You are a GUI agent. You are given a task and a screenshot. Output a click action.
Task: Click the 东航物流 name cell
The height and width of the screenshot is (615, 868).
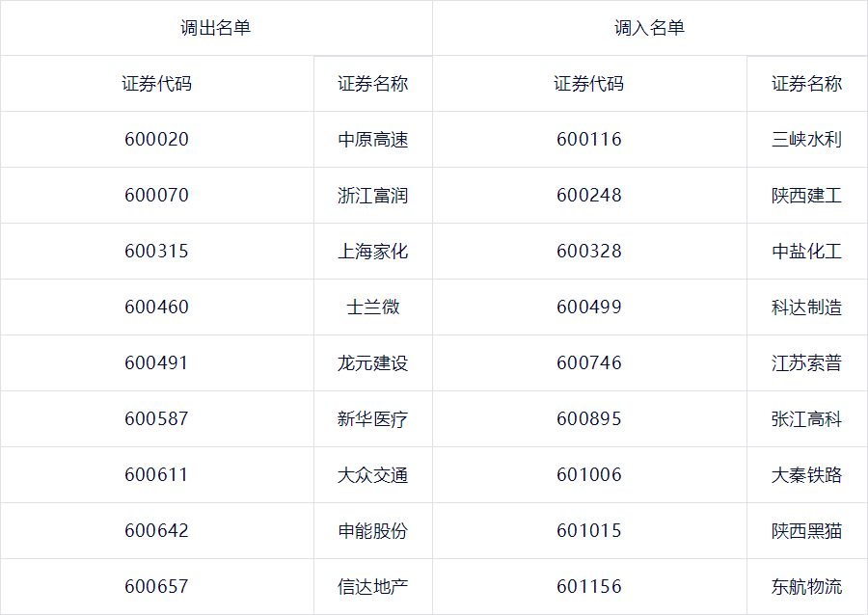[807, 586]
